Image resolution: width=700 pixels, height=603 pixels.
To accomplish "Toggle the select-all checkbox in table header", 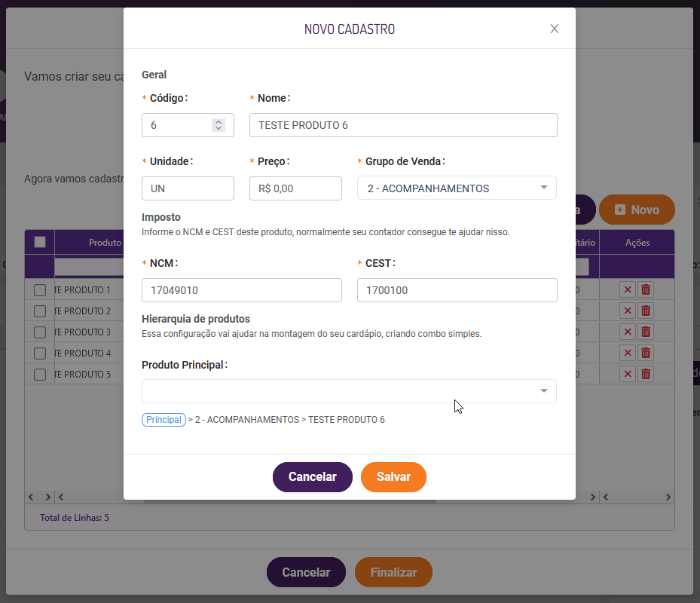I will click(x=40, y=242).
